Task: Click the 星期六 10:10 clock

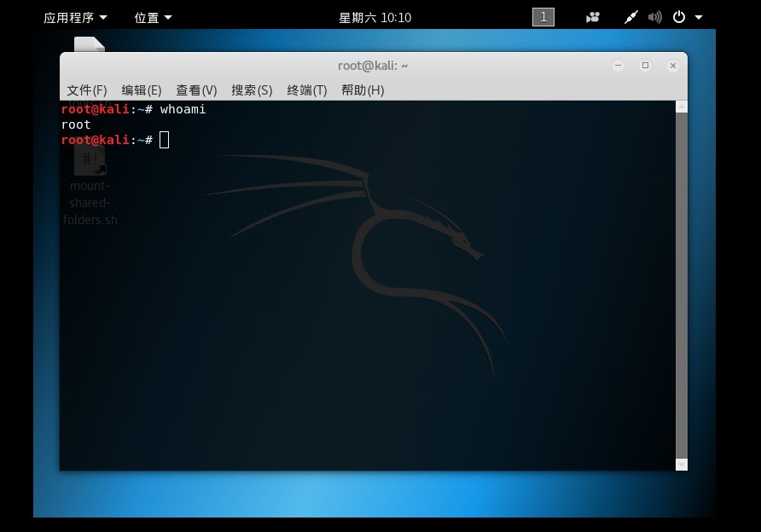Action: click(x=375, y=18)
